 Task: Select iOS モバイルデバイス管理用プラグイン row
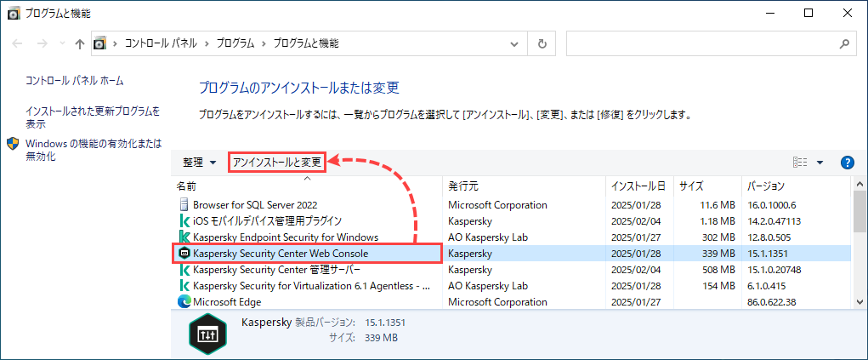pyautogui.click(x=512, y=221)
